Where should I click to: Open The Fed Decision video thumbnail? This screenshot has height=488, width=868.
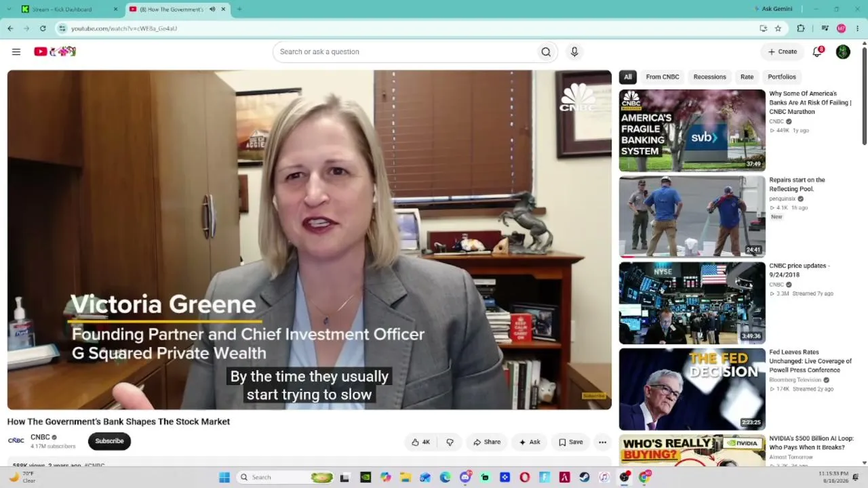[x=692, y=389]
